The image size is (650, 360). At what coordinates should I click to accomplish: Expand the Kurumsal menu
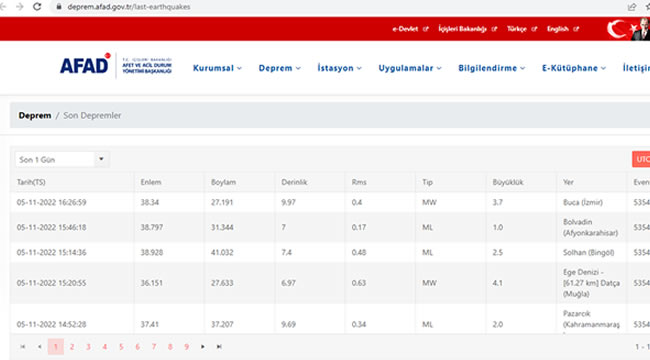pyautogui.click(x=217, y=68)
